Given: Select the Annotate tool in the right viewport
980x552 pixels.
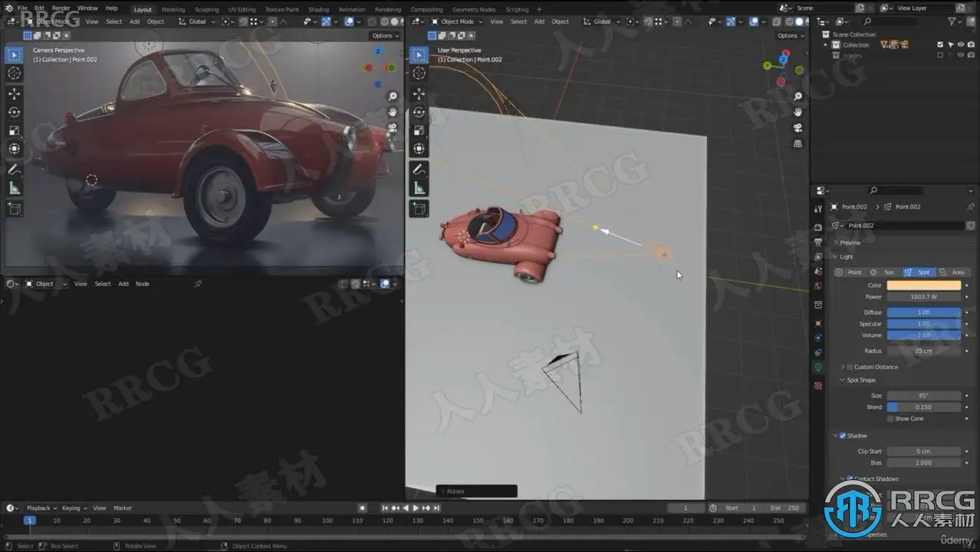Looking at the screenshot, I should tap(419, 169).
